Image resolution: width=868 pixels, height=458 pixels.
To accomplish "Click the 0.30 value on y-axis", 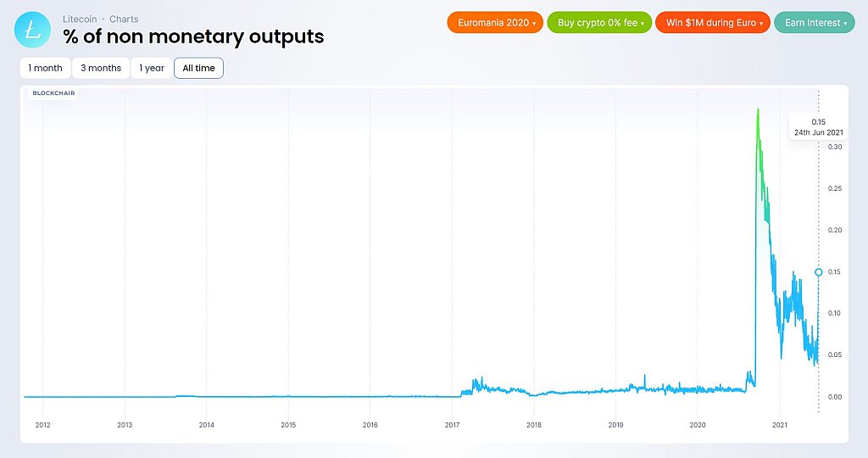I will point(835,147).
